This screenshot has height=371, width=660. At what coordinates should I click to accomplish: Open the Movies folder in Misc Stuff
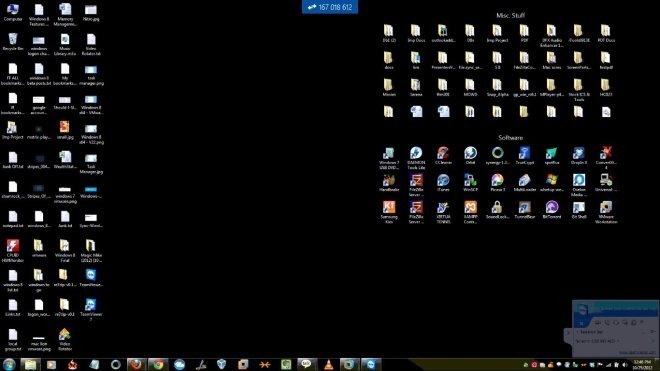(x=389, y=88)
